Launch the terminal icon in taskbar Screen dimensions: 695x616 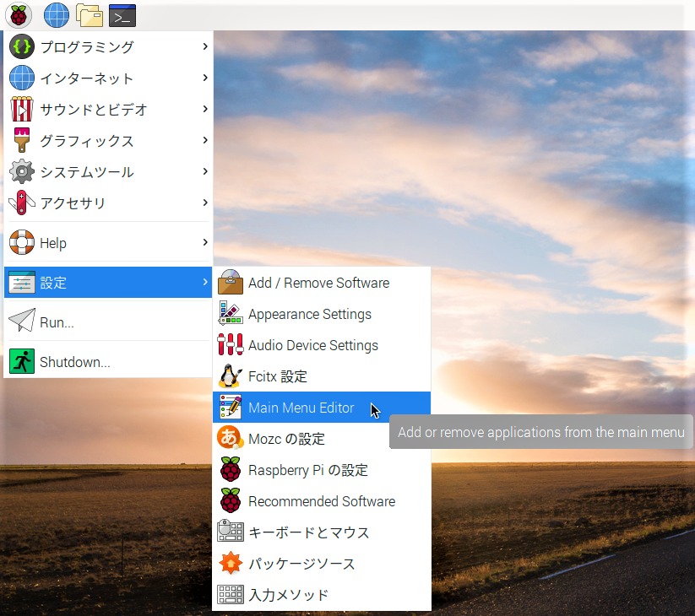(x=122, y=15)
